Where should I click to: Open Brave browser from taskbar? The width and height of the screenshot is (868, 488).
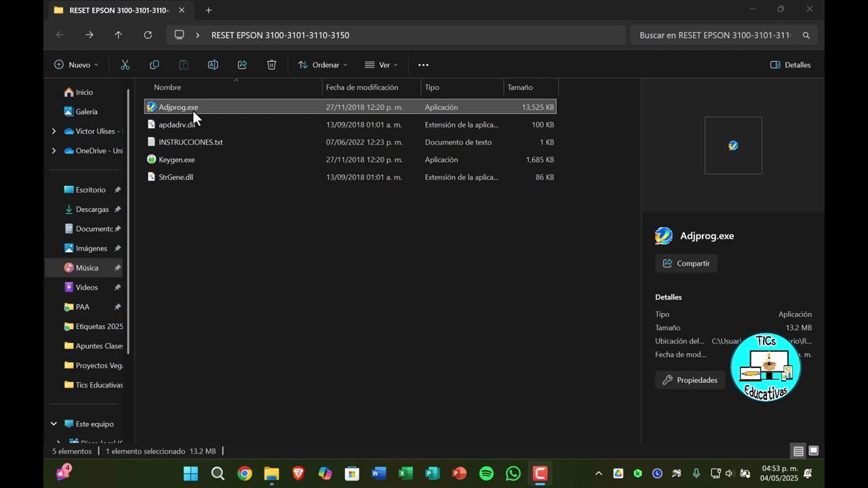click(298, 473)
